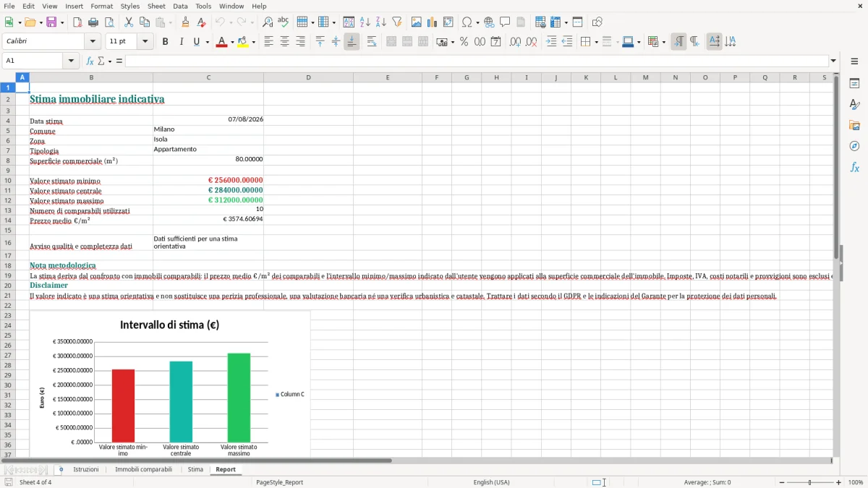The image size is (868, 488).
Task: Switch to the Immobili comparabili sheet tab
Action: click(x=144, y=469)
